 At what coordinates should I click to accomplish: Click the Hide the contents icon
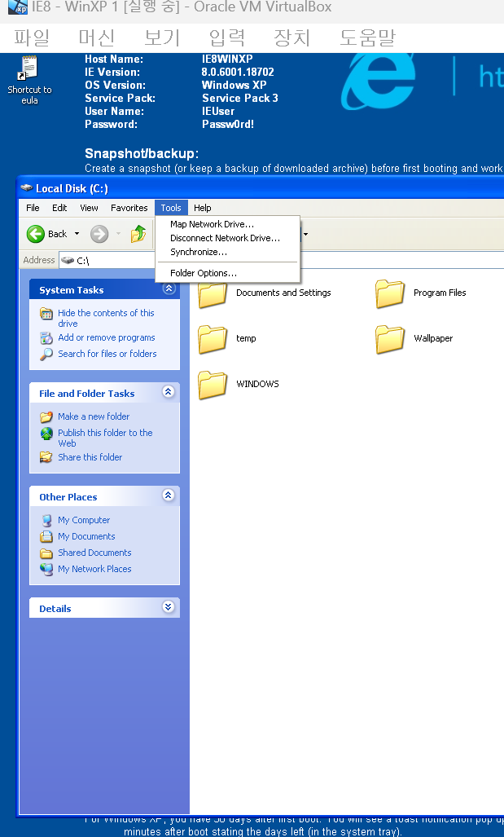click(x=46, y=313)
